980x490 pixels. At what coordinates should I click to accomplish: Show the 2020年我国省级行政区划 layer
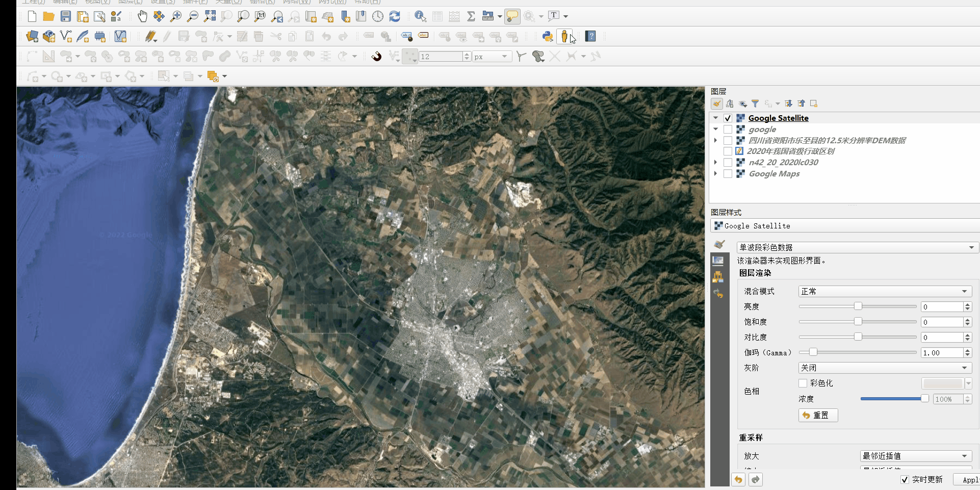(x=728, y=151)
